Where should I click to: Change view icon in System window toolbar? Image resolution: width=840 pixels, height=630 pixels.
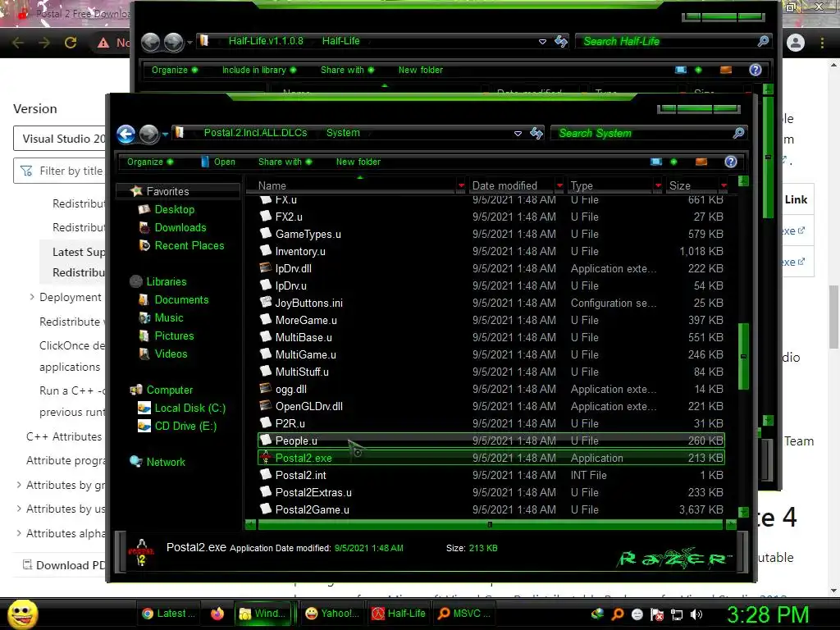[655, 162]
